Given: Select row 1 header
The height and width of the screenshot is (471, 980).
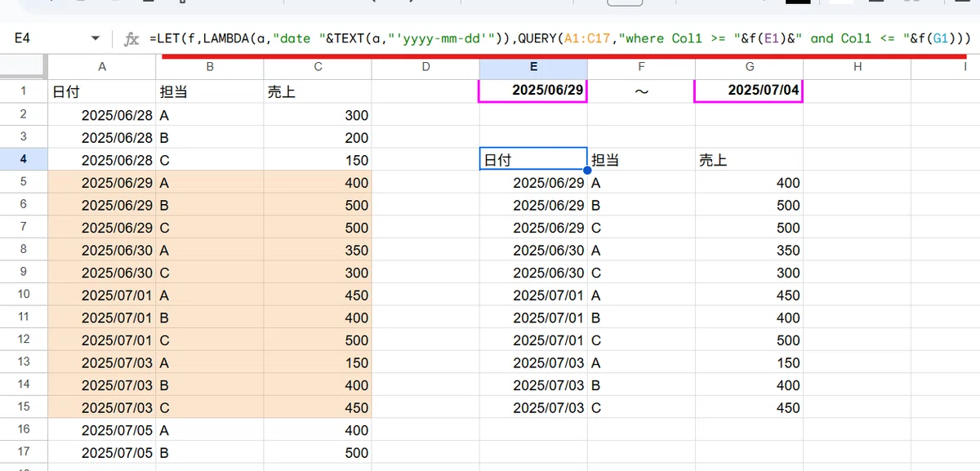Looking at the screenshot, I should click(24, 91).
